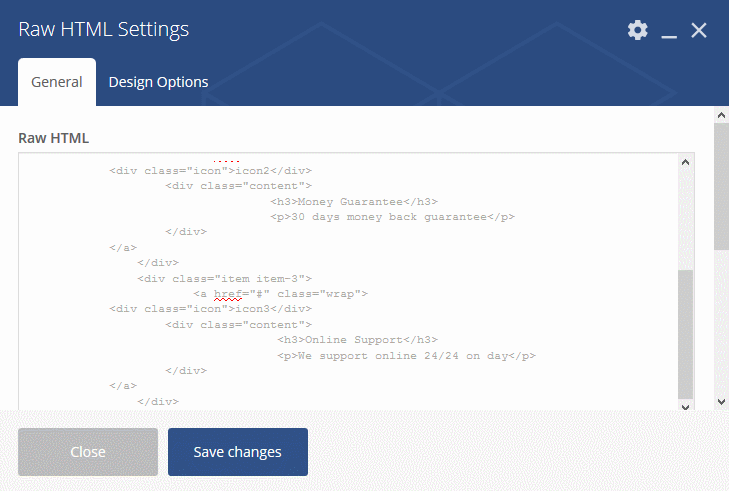Select the General tab

click(57, 82)
